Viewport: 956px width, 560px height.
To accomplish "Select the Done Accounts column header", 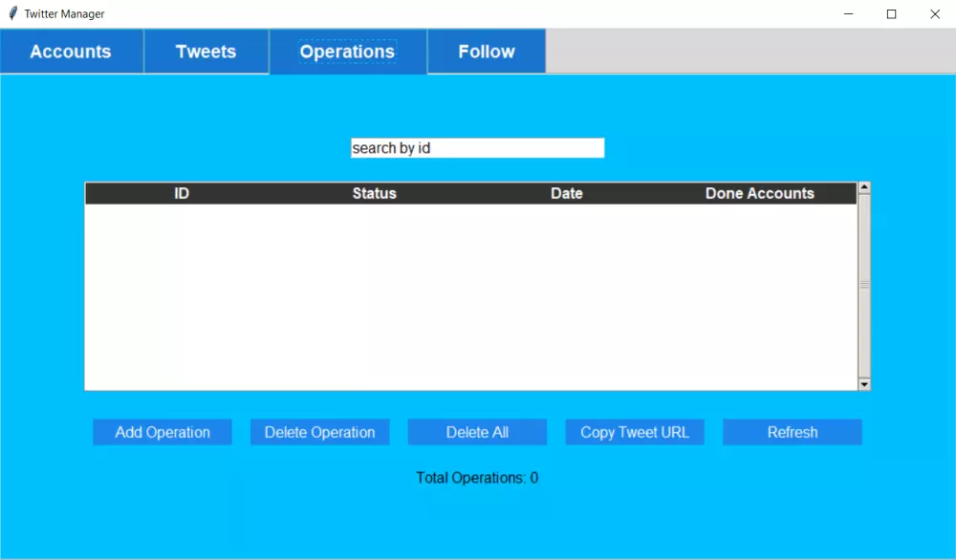I will 760,192.
